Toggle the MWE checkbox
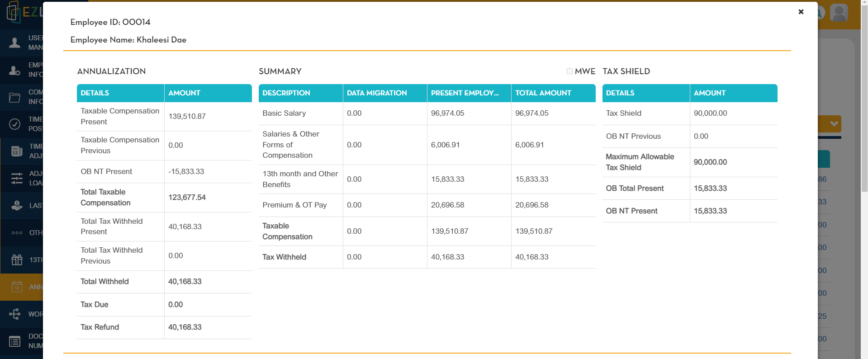This screenshot has width=868, height=359. point(569,71)
